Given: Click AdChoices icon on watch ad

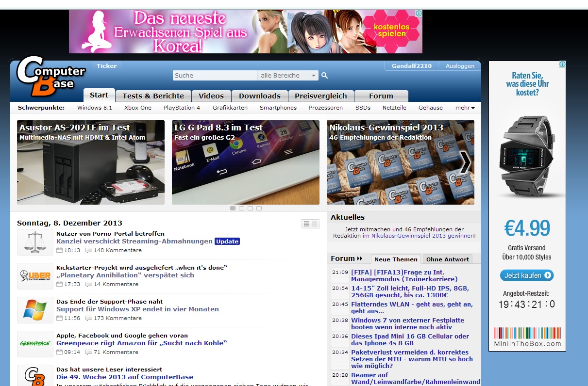Looking at the screenshot, I should pyautogui.click(x=562, y=64).
